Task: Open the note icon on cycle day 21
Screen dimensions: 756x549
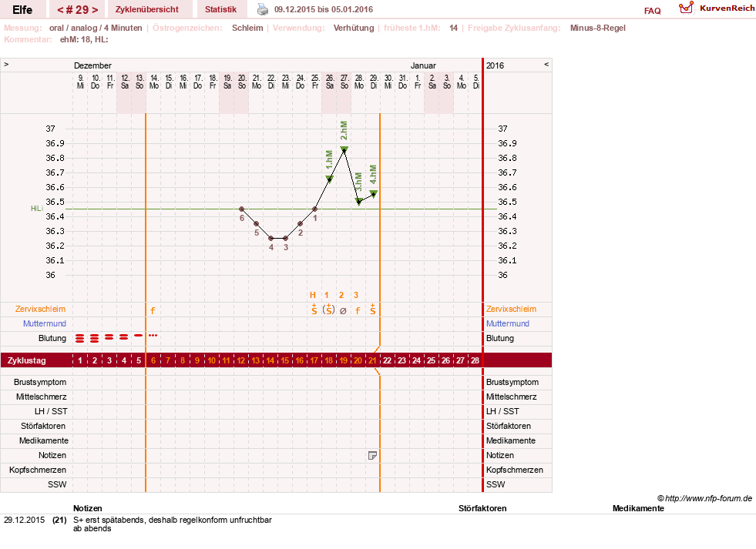Action: [x=372, y=455]
